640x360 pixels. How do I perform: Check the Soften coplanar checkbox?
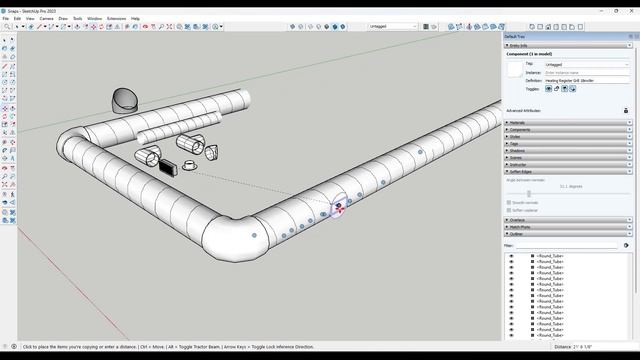tap(509, 210)
